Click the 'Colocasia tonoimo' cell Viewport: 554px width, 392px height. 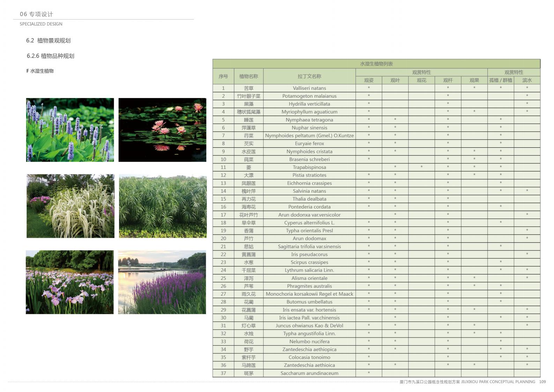309,357
